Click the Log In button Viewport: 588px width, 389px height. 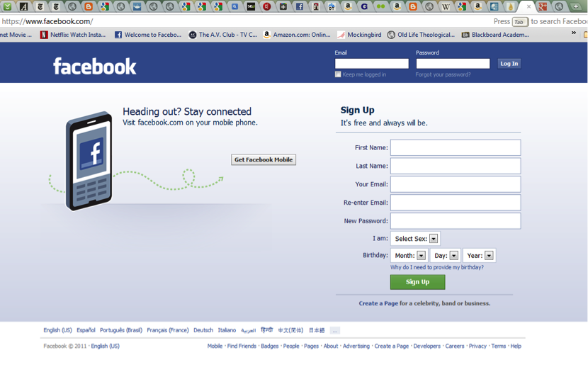[x=509, y=64]
